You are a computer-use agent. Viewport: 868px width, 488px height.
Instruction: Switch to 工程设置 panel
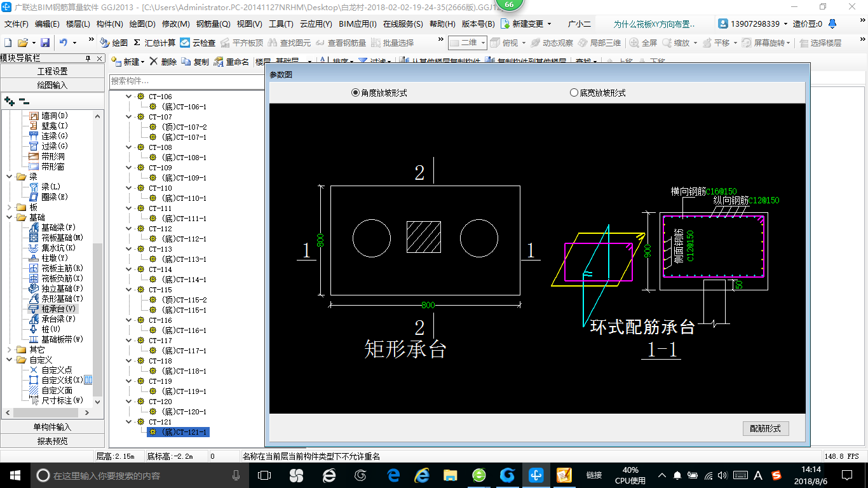coord(52,71)
